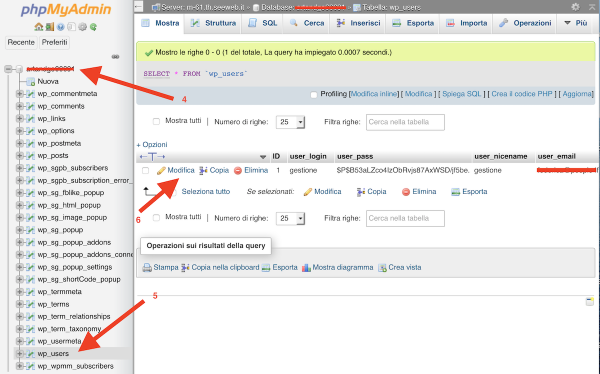The height and width of the screenshot is (374, 600).
Task: Click the Copia nella clipboard icon
Action: [185, 268]
